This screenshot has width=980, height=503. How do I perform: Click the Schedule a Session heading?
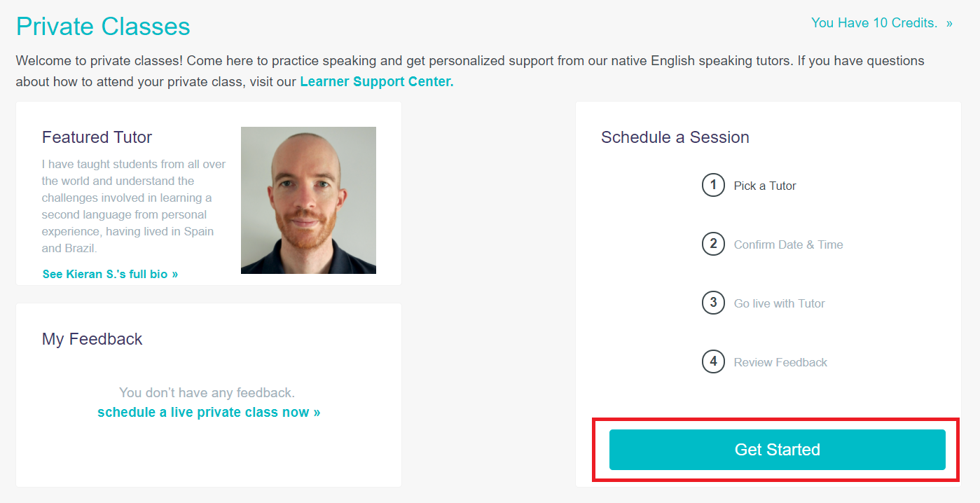(675, 137)
